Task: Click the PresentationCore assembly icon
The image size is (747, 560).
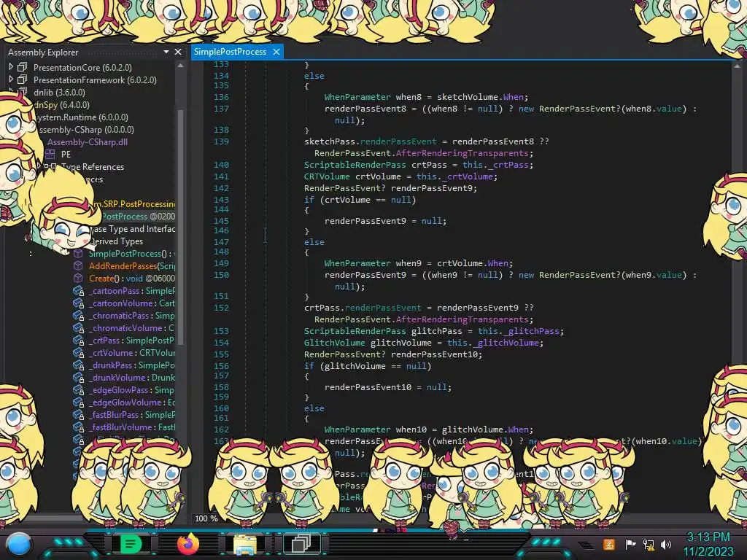Action: click(x=23, y=67)
